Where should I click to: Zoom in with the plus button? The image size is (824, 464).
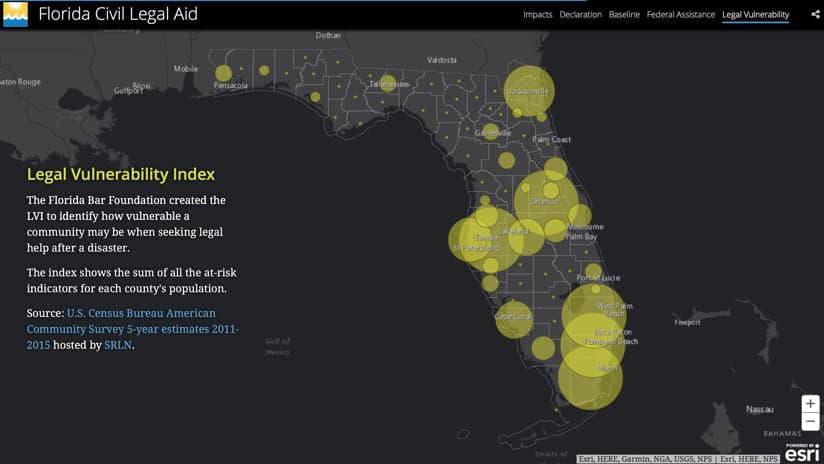pyautogui.click(x=810, y=404)
